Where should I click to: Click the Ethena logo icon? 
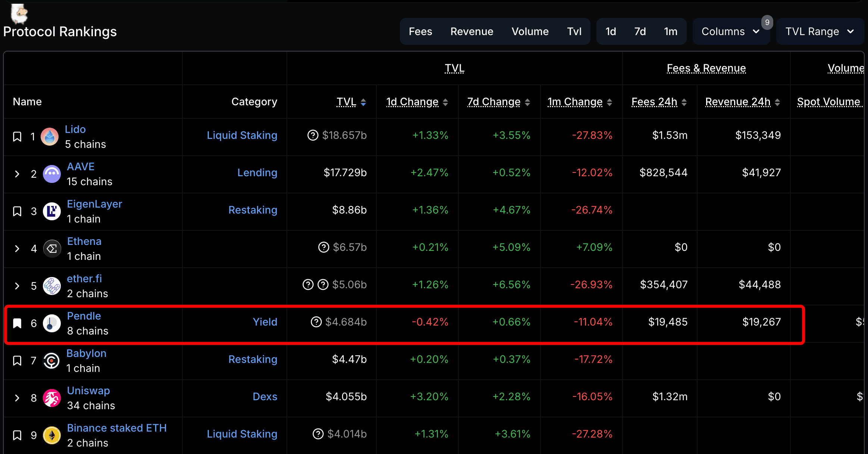[52, 249]
